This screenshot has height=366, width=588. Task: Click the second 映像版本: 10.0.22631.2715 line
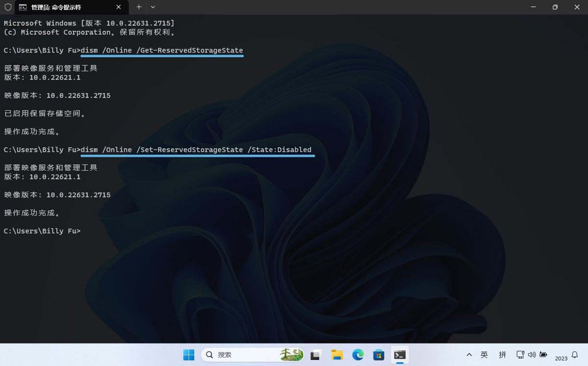coord(57,195)
